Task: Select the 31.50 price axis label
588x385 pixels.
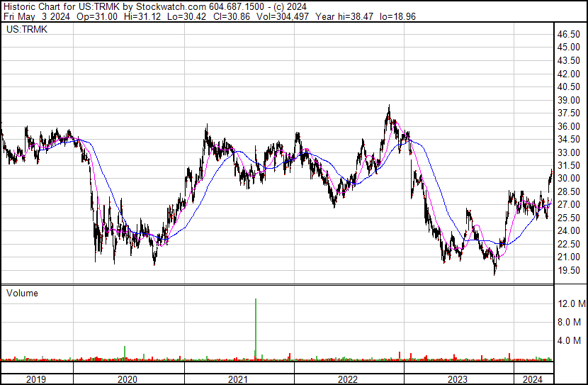Action: tap(569, 165)
